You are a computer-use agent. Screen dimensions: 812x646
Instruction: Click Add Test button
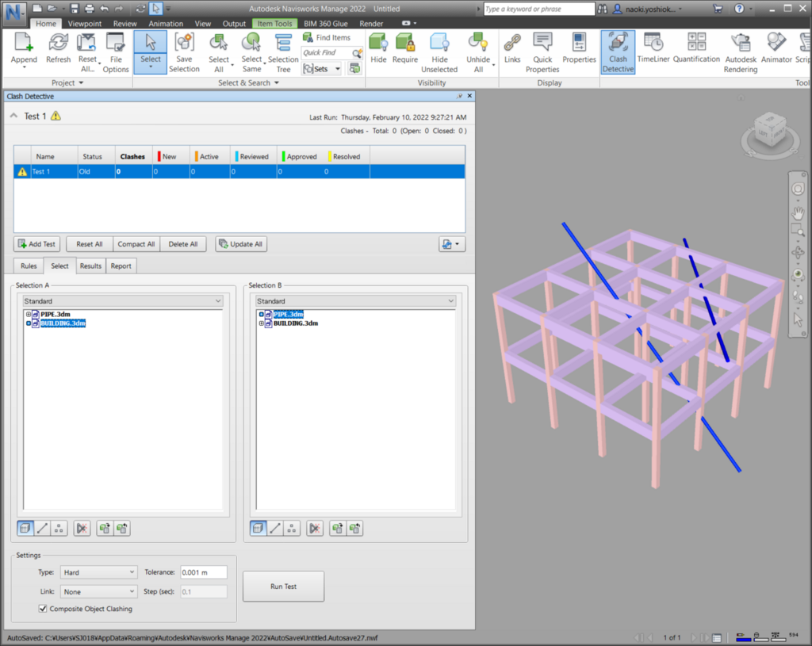pyautogui.click(x=36, y=244)
